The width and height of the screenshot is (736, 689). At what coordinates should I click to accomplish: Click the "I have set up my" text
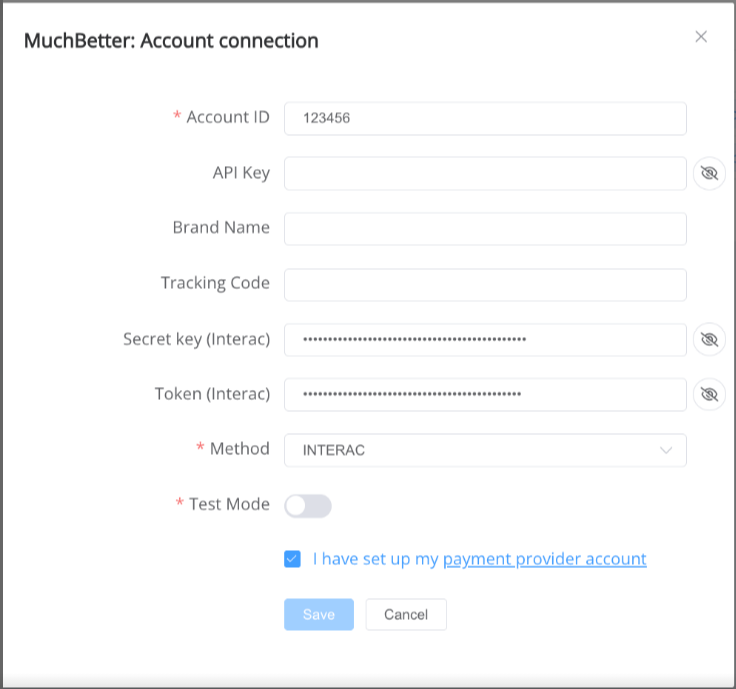(x=376, y=559)
